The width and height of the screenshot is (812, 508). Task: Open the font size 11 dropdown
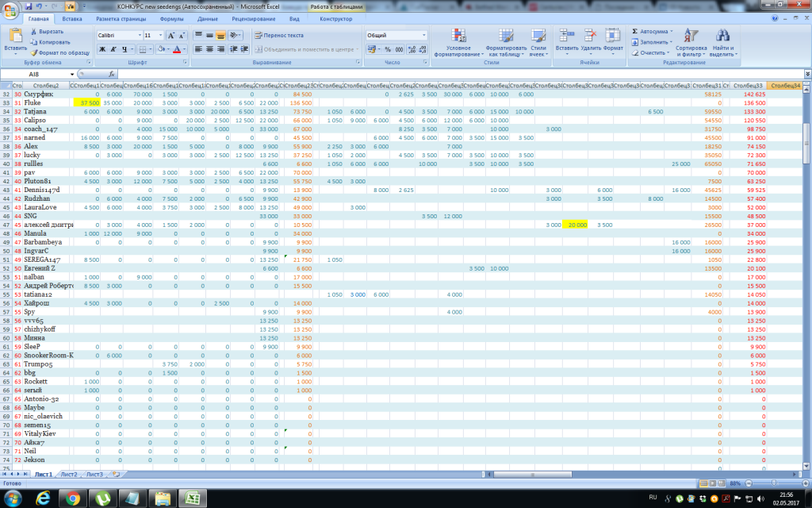pos(160,35)
